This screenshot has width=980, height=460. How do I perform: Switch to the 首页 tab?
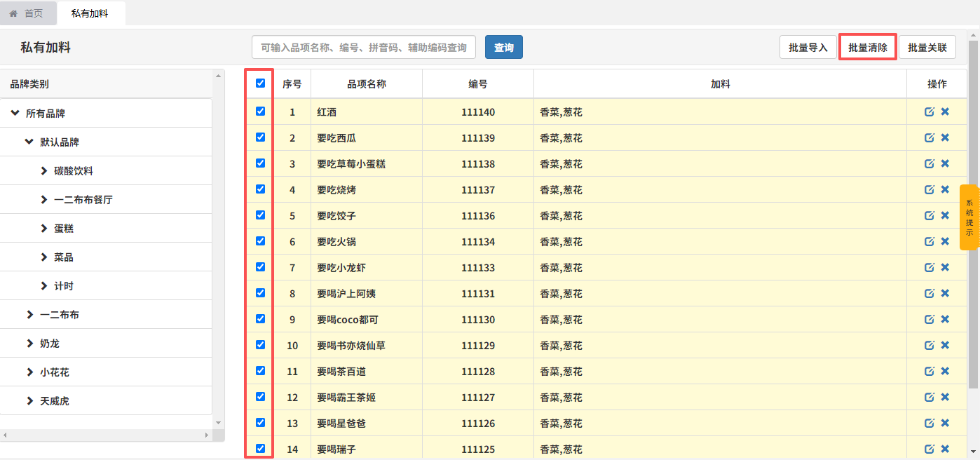coord(28,13)
